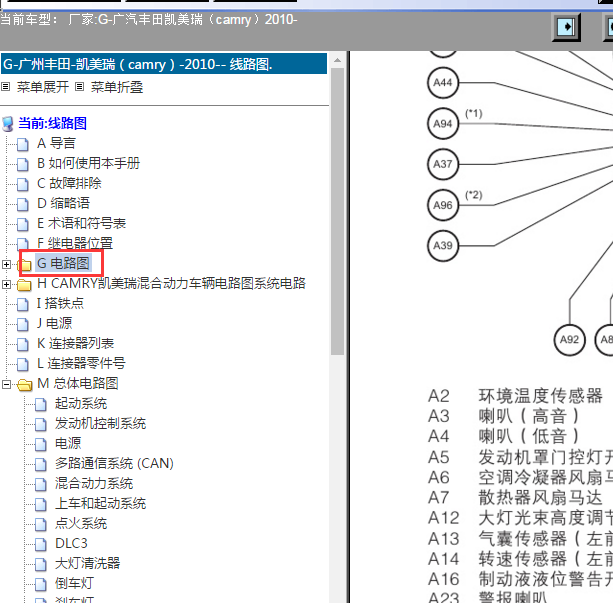Open 电源 under 总体电路图

click(68, 443)
